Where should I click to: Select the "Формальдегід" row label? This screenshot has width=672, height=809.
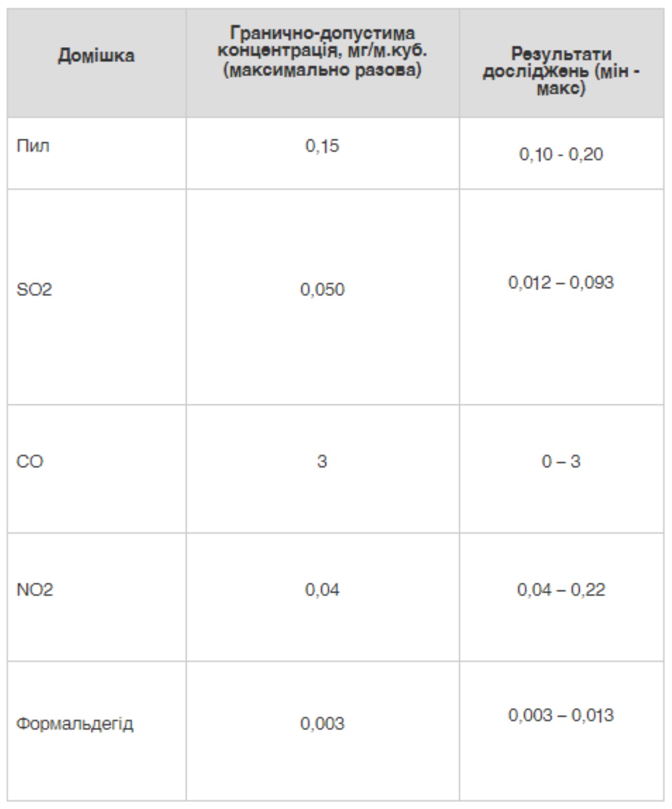(75, 724)
